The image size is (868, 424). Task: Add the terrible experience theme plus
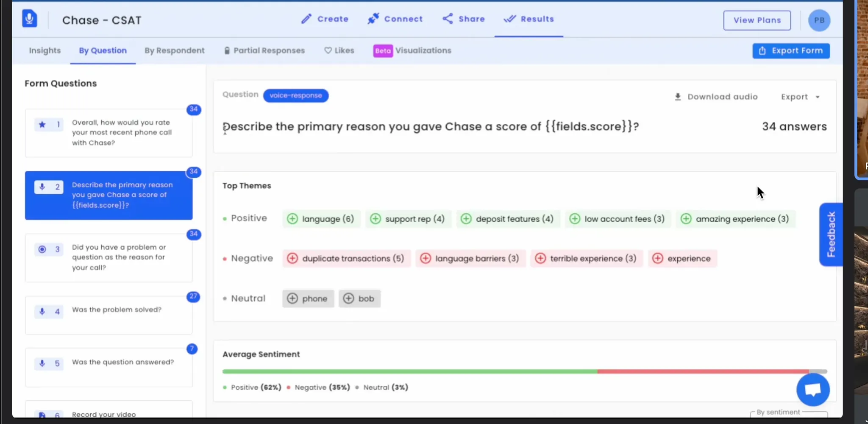pyautogui.click(x=540, y=258)
